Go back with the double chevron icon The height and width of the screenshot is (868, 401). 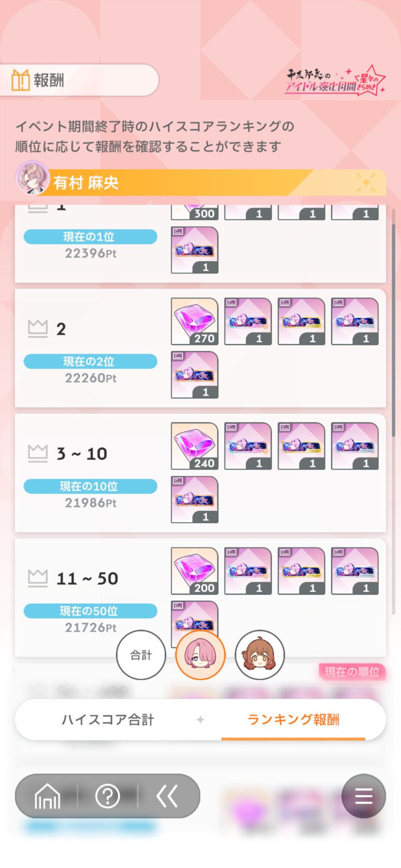click(x=167, y=796)
